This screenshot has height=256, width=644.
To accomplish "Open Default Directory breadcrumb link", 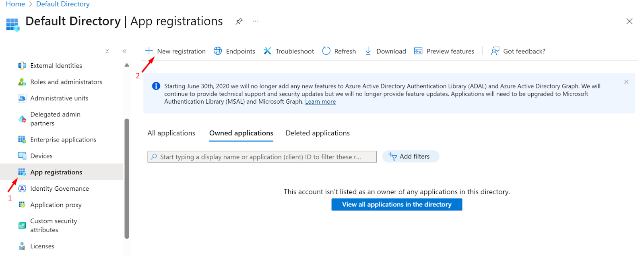I will pos(63,4).
